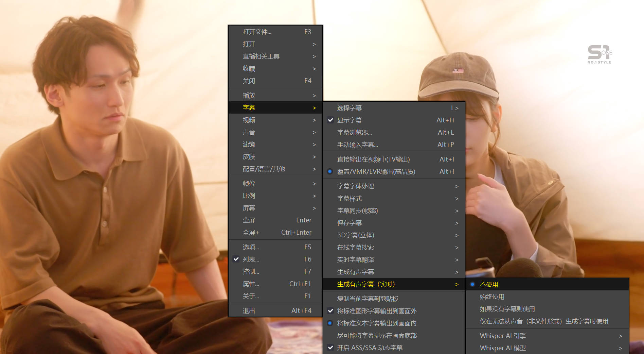The image size is (644, 354).
Task: Expand 实时字幕翻译 submenu
Action: click(394, 260)
